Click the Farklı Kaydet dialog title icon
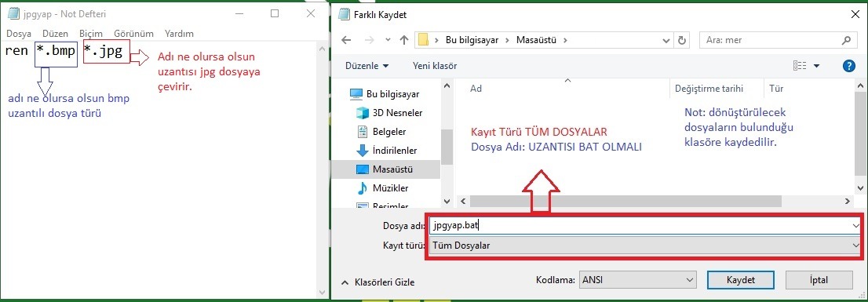 [x=344, y=15]
